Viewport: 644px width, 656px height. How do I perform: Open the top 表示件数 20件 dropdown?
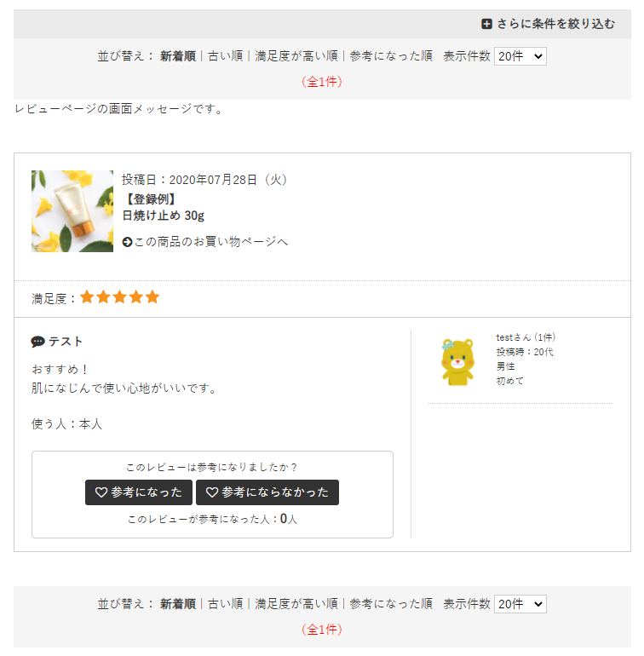tap(520, 56)
